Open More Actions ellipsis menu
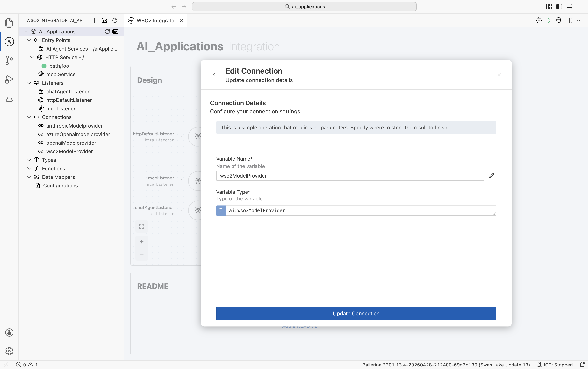The height and width of the screenshot is (369, 588). [x=579, y=20]
